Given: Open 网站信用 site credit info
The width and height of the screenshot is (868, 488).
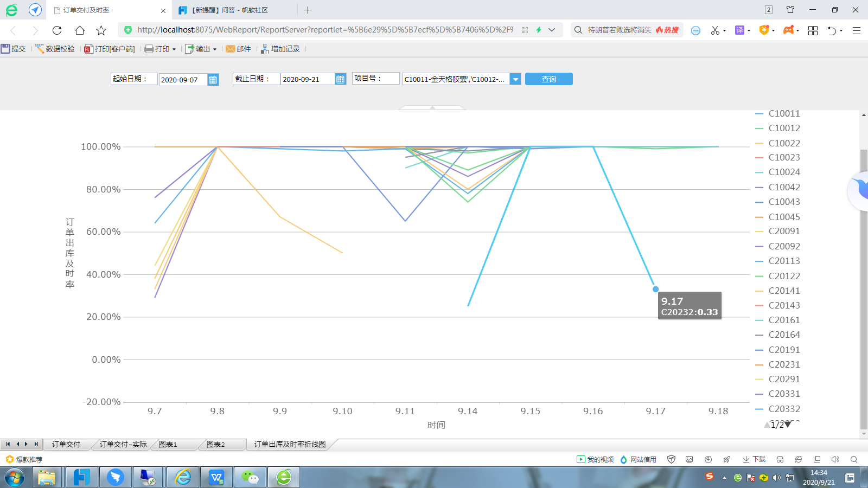Looking at the screenshot, I should 638,459.
